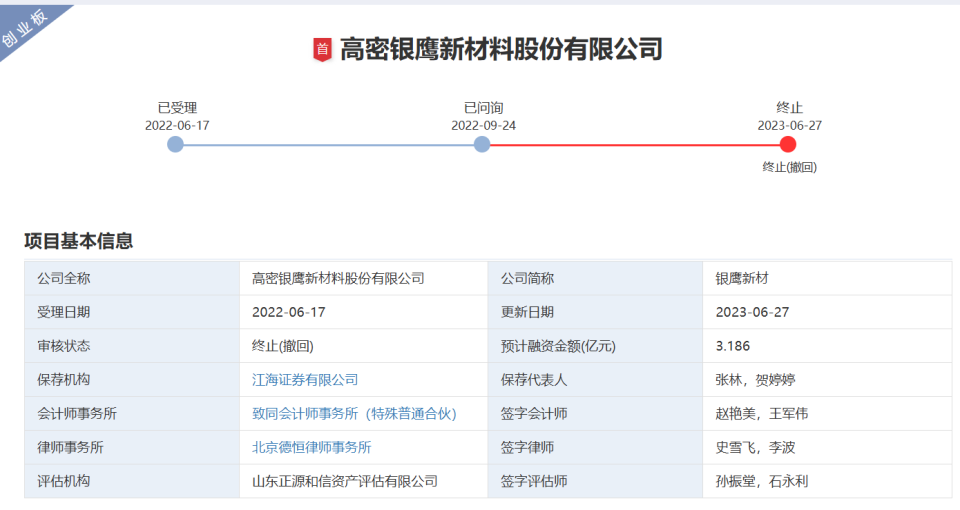
Task: Click the 签字会计师 label cell
Action: (594, 413)
